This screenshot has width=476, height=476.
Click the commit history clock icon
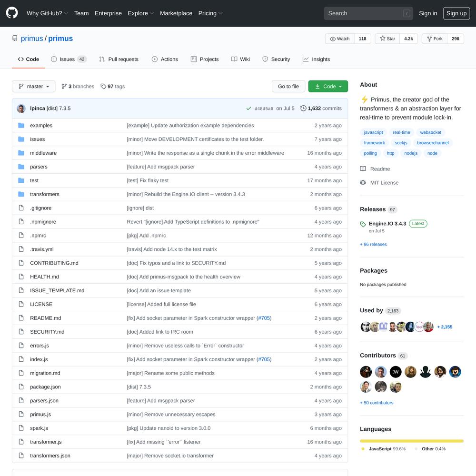pos(303,109)
